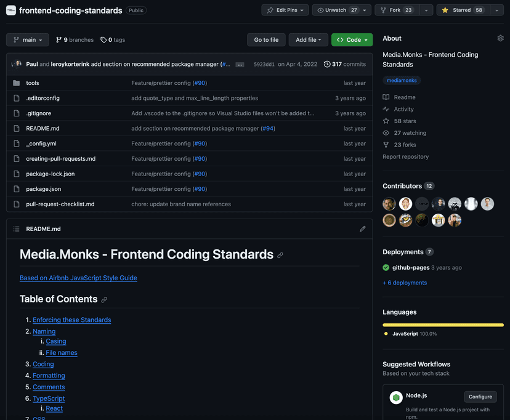Click the Go to file button
Screen dimensions: 510x420
[x=266, y=40]
